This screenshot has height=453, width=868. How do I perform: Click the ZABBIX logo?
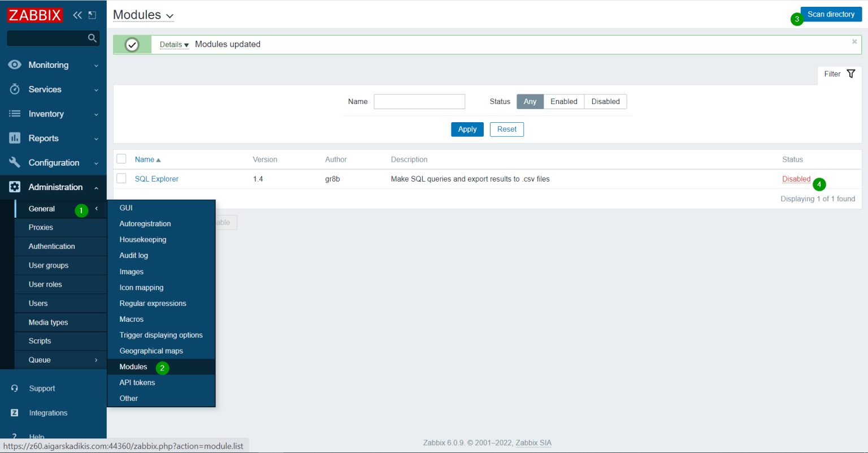click(x=34, y=15)
